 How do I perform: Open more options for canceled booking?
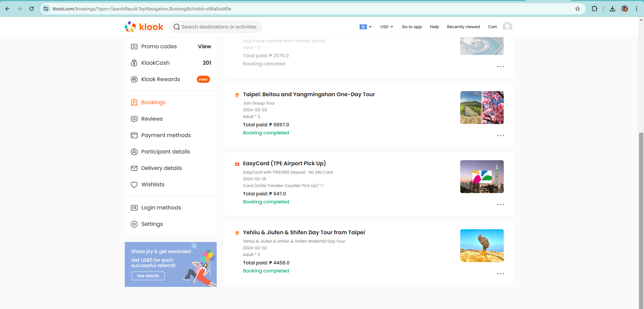point(500,67)
